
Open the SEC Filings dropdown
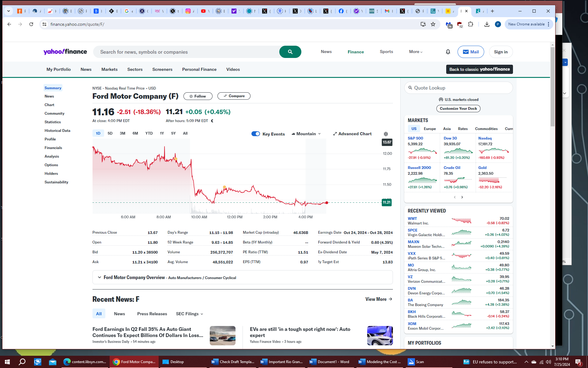click(x=189, y=314)
